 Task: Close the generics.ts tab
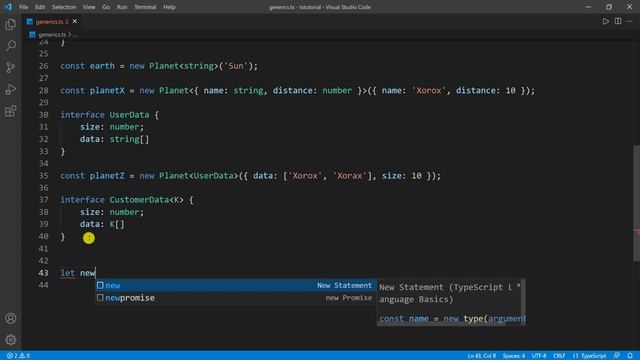pyautogui.click(x=75, y=21)
